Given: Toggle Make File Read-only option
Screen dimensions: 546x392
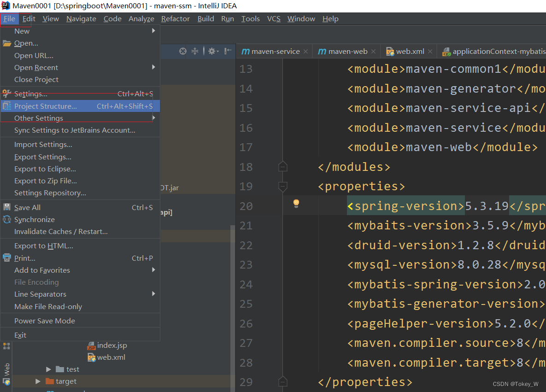Looking at the screenshot, I should tap(48, 306).
